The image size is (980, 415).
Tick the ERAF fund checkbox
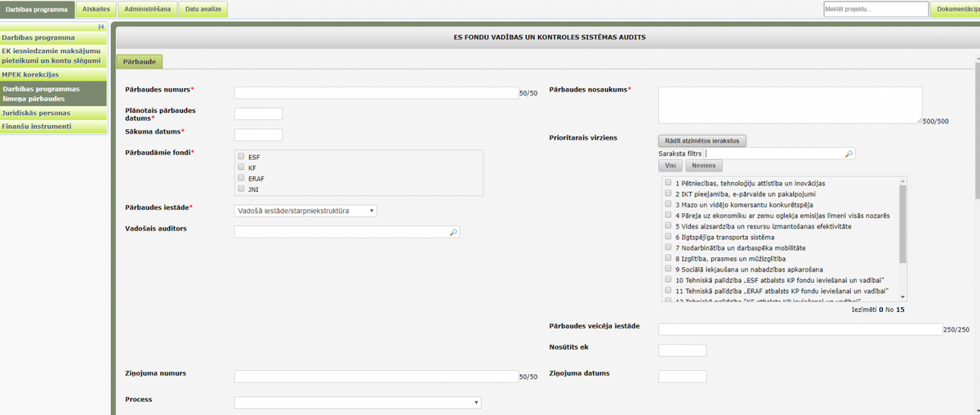pyautogui.click(x=241, y=177)
